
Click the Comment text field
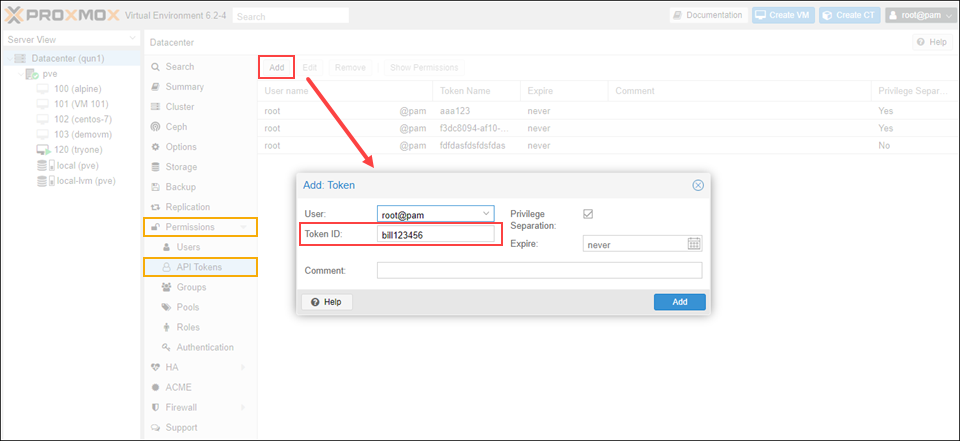(539, 271)
